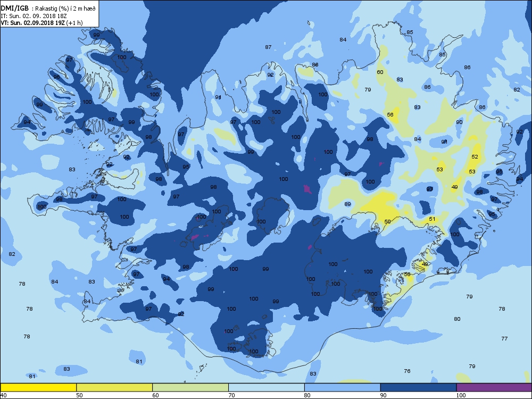The width and height of the screenshot is (532, 399).
Task: Click the pale blue 70–80 legend swatch
Action: click(x=267, y=387)
